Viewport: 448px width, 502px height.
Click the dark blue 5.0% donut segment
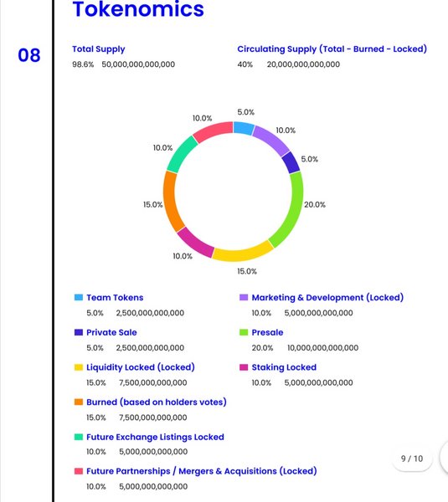(x=291, y=162)
